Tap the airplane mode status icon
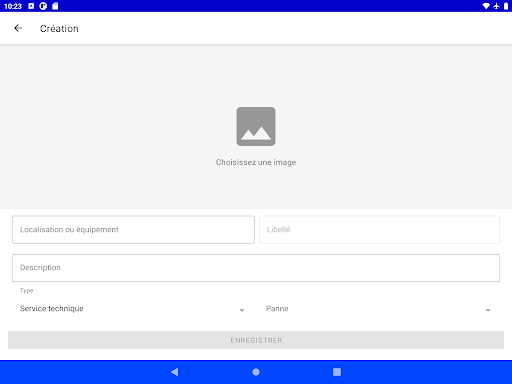Viewport: 512px width, 384px height. click(x=496, y=6)
